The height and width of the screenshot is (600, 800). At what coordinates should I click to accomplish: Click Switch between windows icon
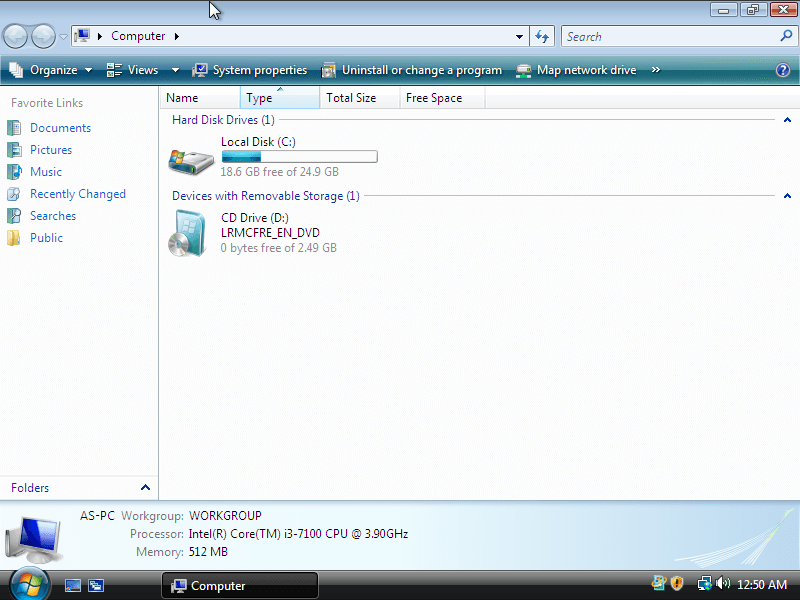96,585
